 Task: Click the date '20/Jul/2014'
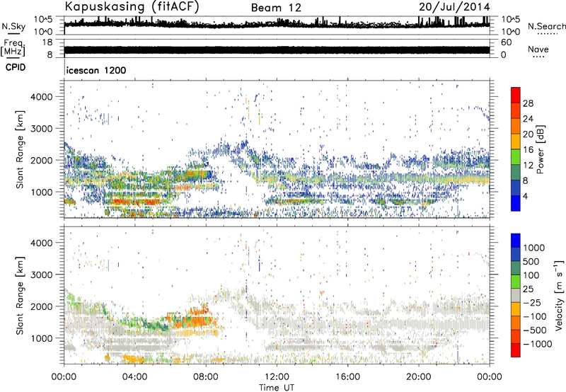[x=454, y=7]
